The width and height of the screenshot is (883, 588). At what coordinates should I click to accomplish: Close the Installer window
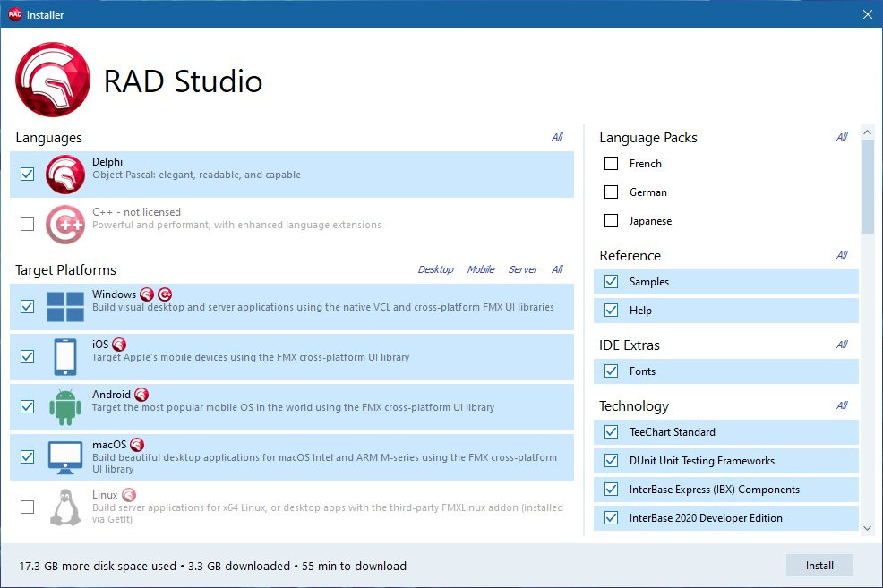click(867, 14)
